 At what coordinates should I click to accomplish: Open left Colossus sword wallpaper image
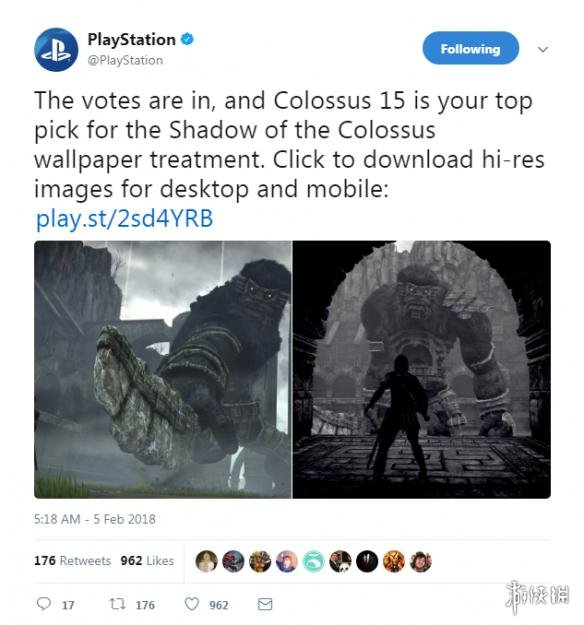(x=163, y=369)
